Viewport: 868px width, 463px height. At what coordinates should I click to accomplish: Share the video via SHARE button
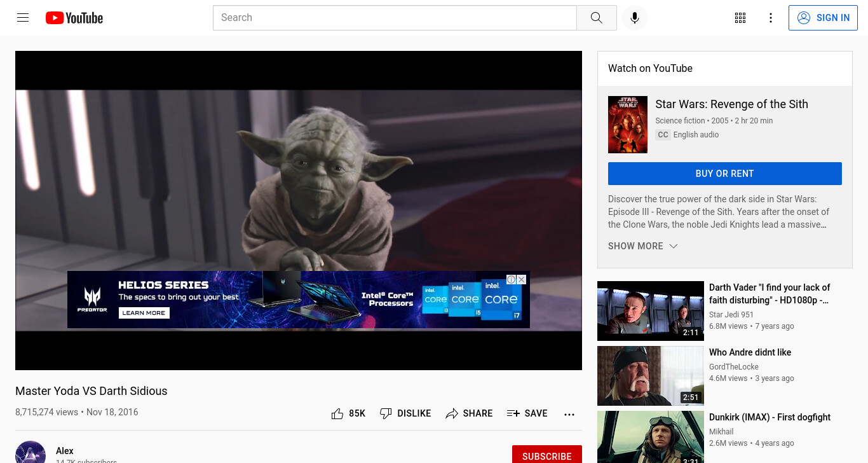tap(469, 413)
